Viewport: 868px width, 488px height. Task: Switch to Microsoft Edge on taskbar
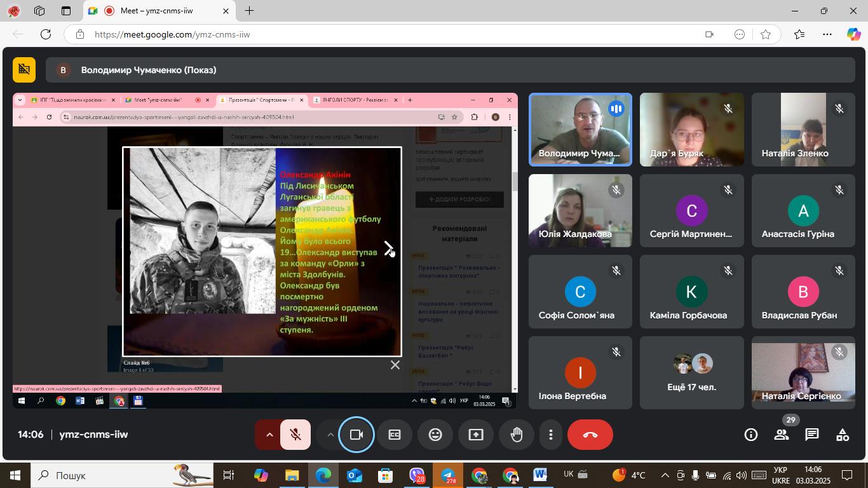coord(323,475)
